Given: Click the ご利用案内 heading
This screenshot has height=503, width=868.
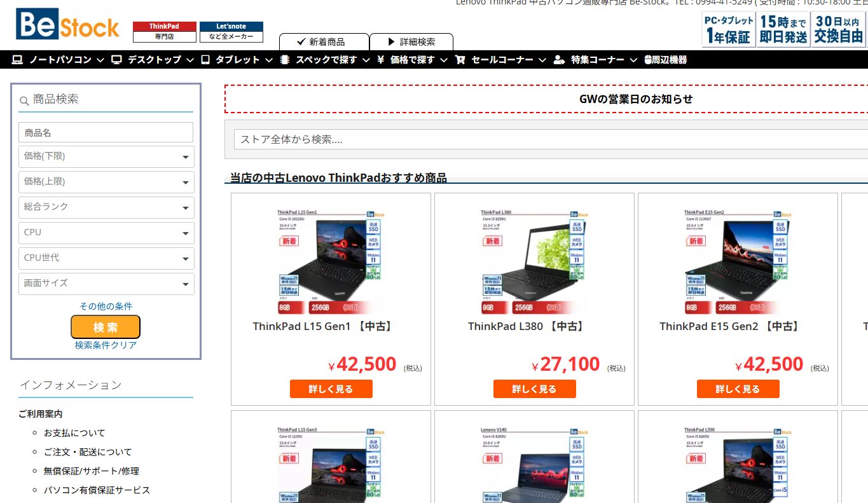Looking at the screenshot, I should point(41,414).
